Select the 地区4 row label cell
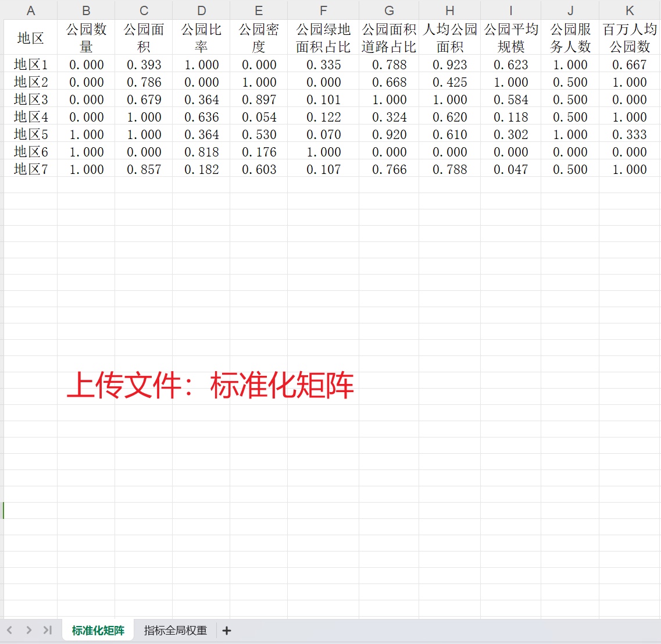This screenshot has height=644, width=661. (x=30, y=117)
